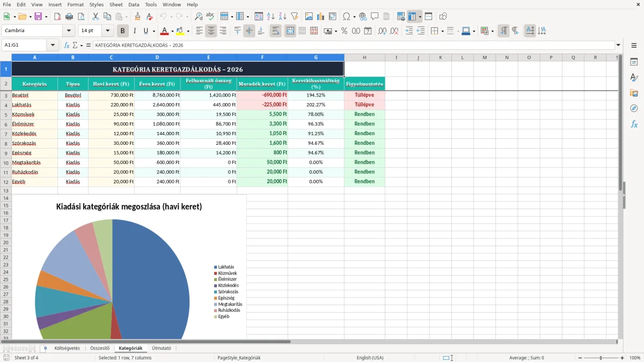Click the Increase Indent icon
This screenshot has height=362, width=644.
pyautogui.click(x=409, y=31)
